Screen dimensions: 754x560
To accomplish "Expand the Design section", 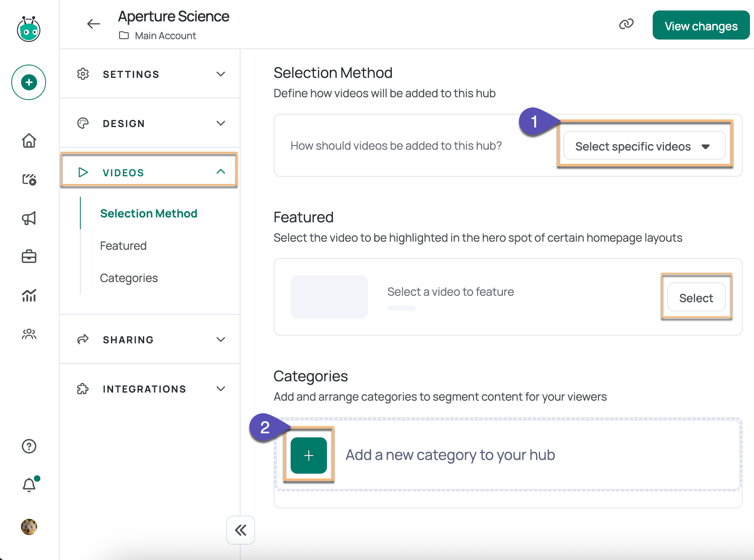I will (x=150, y=123).
